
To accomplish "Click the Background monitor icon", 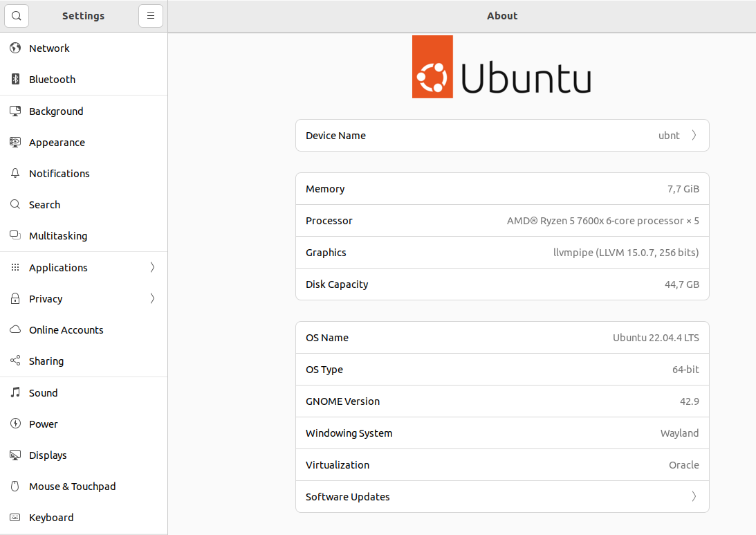I will 15,111.
